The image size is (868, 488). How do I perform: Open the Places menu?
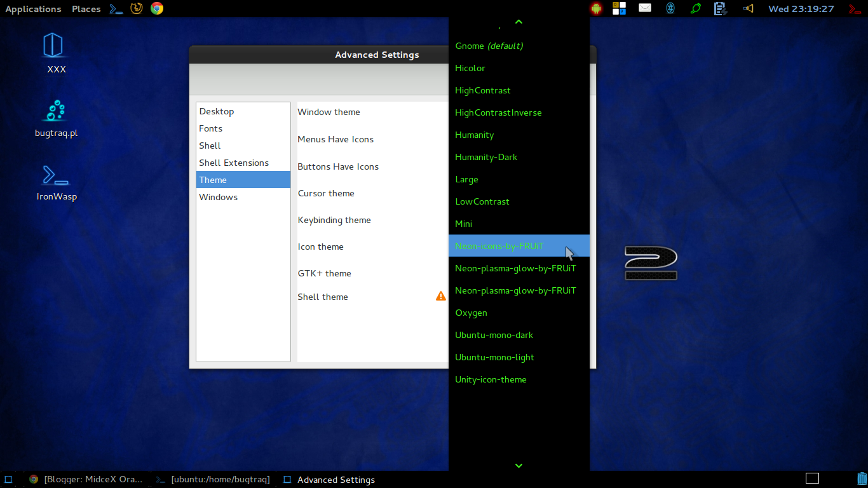[86, 9]
